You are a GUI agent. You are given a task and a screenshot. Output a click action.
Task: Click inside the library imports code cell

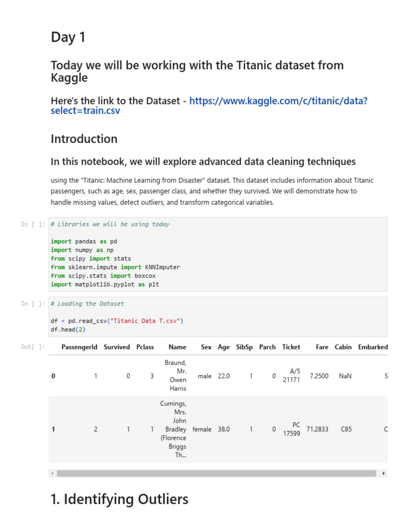point(218,254)
